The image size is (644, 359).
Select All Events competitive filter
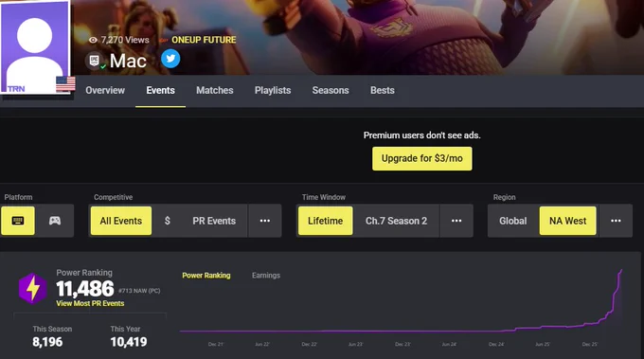pos(121,221)
